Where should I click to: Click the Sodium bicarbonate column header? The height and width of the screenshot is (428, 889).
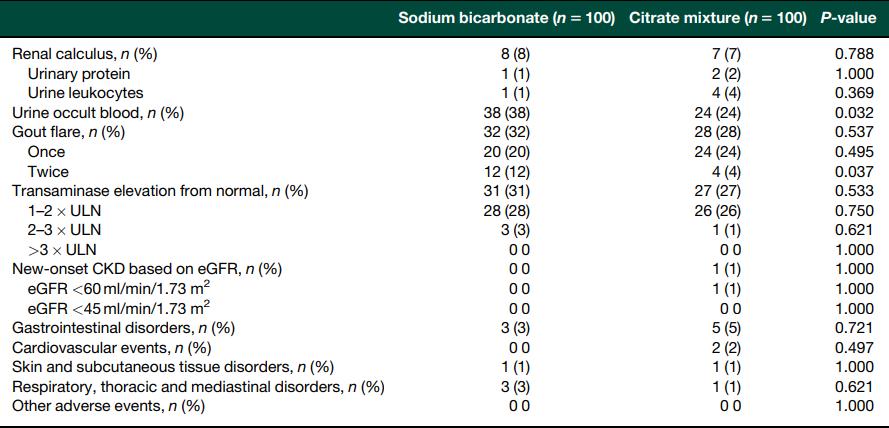[x=506, y=19]
